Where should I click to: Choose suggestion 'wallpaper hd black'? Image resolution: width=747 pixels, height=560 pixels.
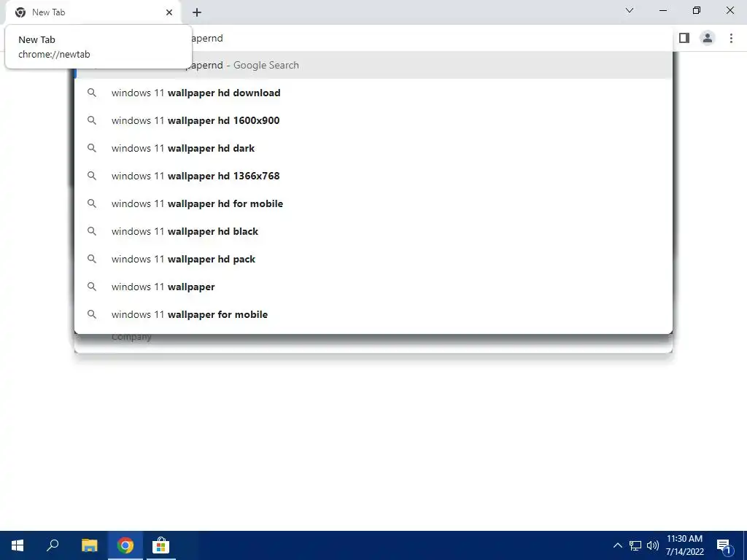pyautogui.click(x=373, y=231)
